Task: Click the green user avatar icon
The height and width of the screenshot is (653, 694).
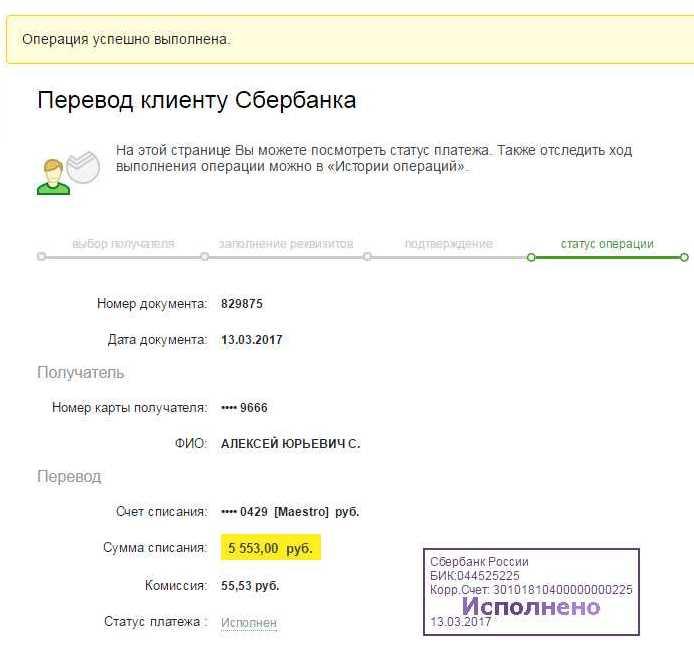Action: (x=53, y=177)
